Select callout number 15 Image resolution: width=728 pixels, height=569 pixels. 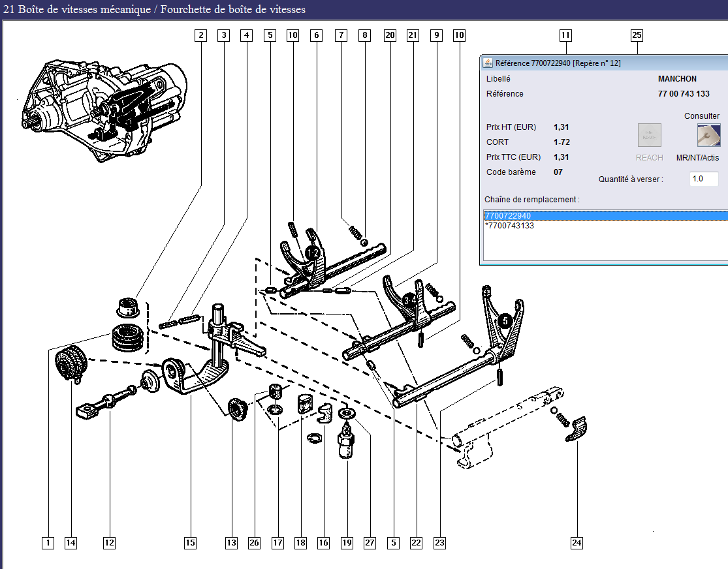191,543
